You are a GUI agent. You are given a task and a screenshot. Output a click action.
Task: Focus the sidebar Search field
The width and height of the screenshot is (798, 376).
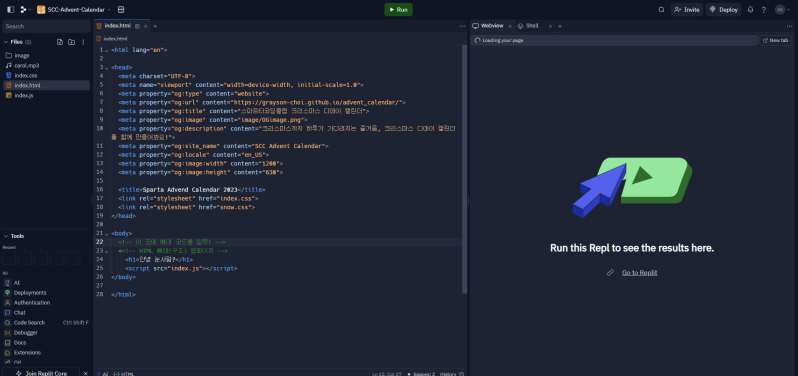(x=46, y=26)
